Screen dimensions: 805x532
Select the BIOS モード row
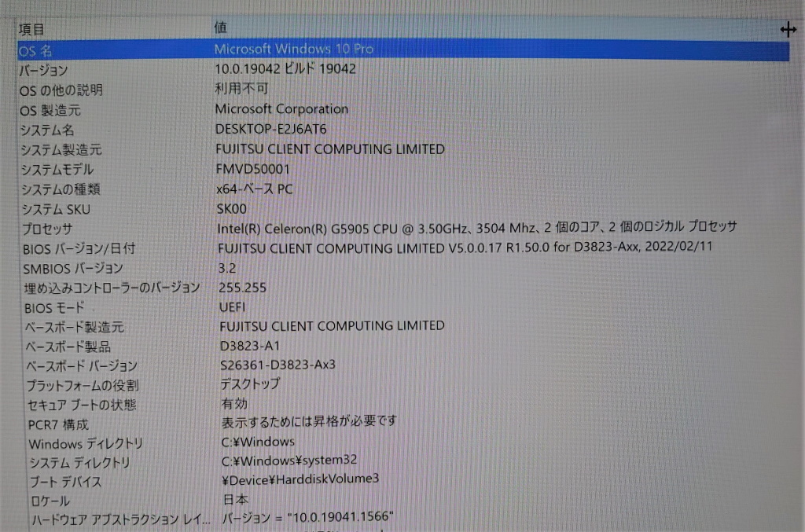pyautogui.click(x=54, y=308)
